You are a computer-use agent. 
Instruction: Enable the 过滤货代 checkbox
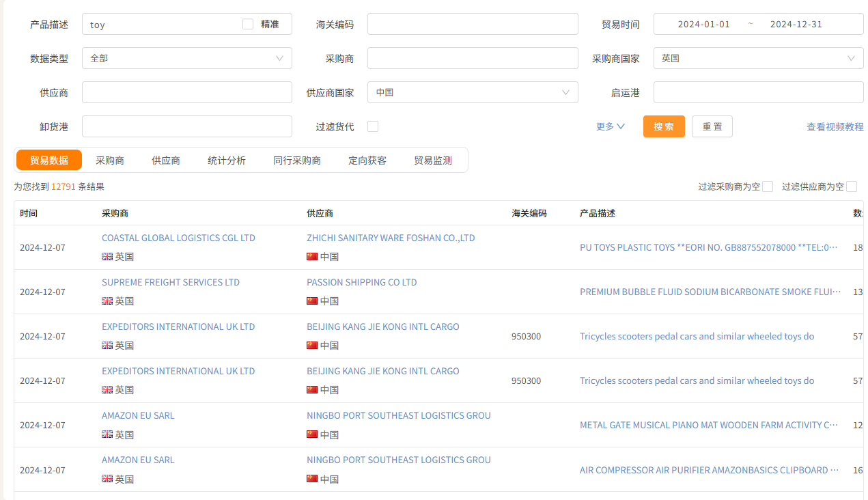click(x=373, y=126)
